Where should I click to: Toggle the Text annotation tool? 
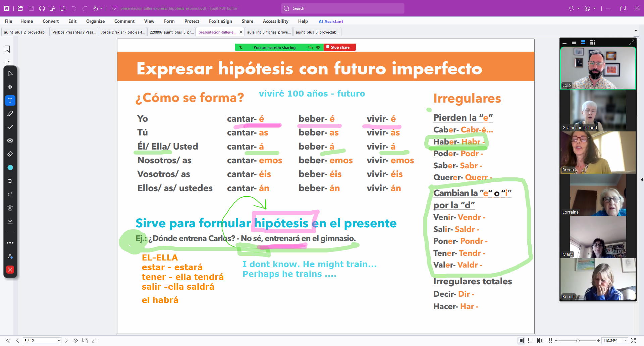click(10, 100)
